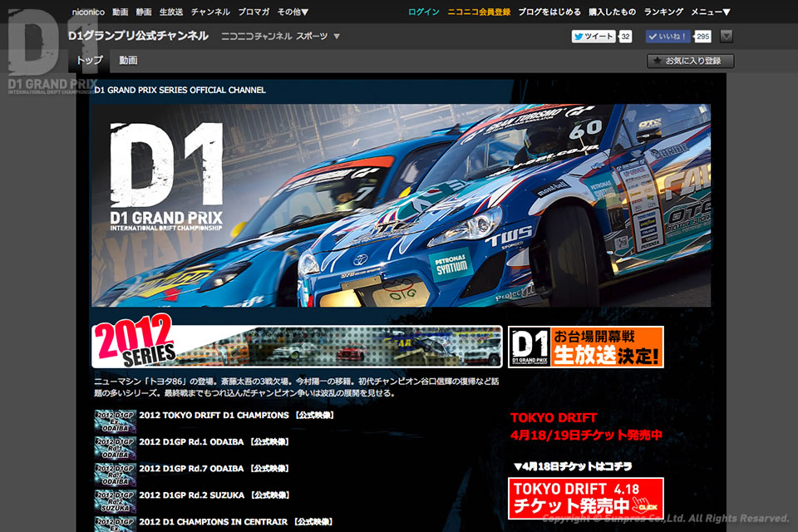Viewport: 798px width, 532px height.
Task: Switch to the トップ tab
Action: (90, 61)
